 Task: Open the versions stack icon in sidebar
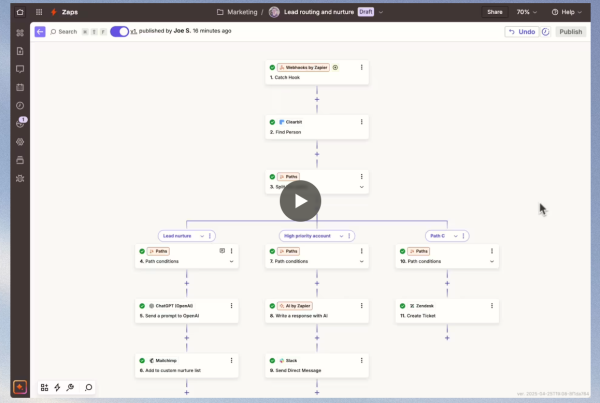20,160
